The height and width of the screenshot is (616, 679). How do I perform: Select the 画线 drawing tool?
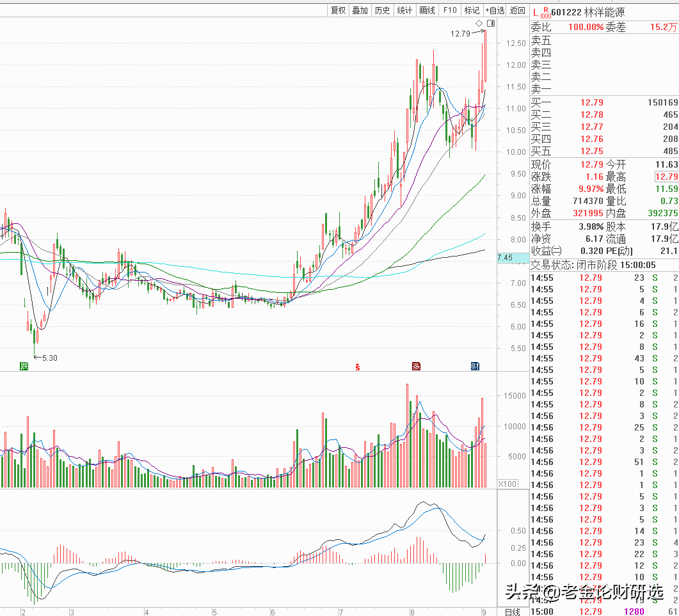coord(427,10)
